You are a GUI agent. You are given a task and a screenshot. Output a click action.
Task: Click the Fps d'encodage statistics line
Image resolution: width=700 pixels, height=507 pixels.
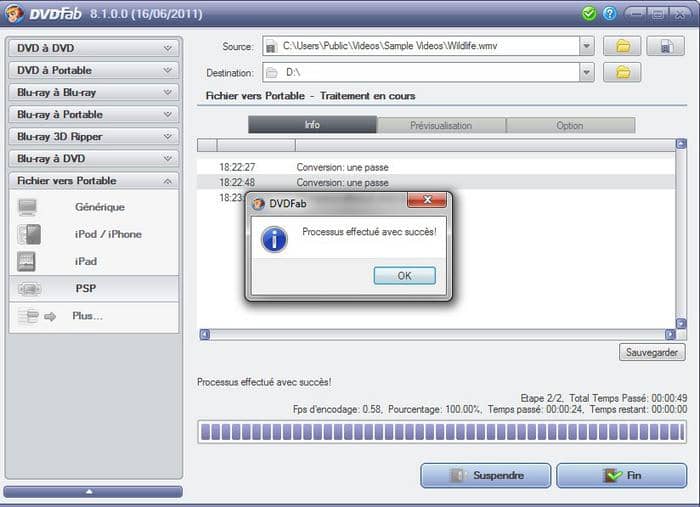tap(490, 409)
